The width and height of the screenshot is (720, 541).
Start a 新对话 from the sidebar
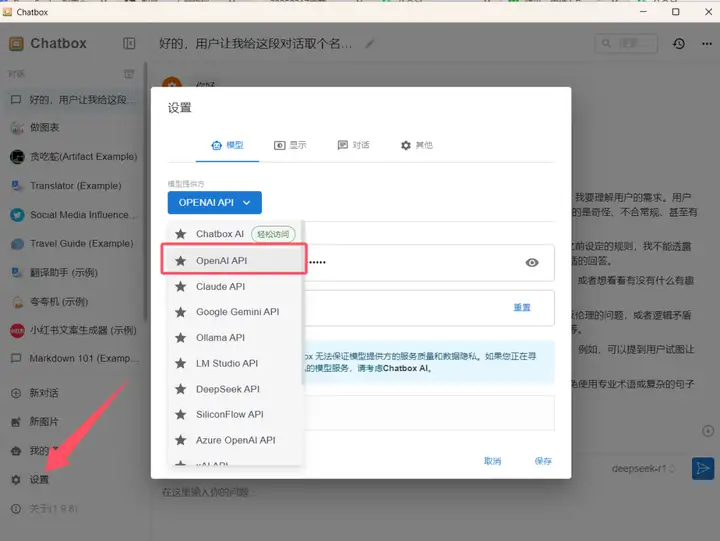pyautogui.click(x=73, y=393)
